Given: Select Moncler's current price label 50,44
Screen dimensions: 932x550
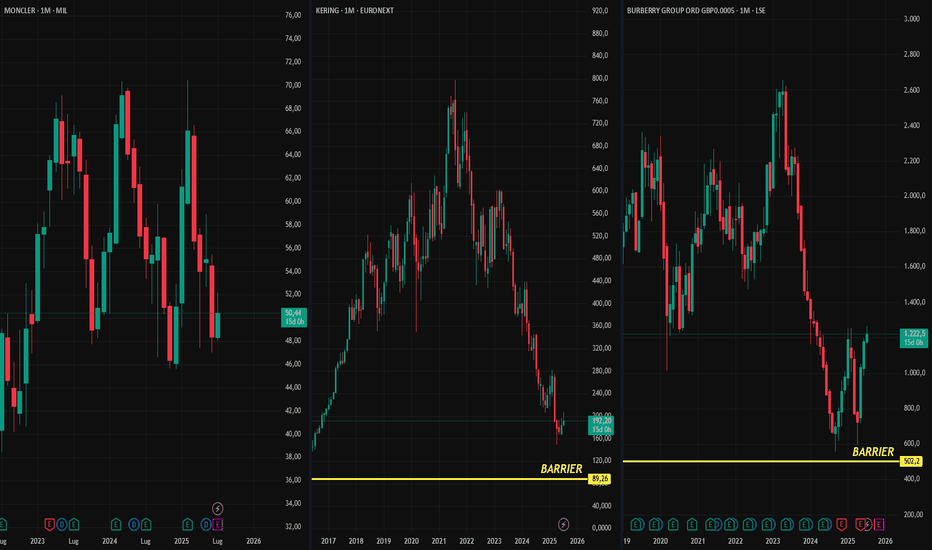Looking at the screenshot, I should point(294,317).
